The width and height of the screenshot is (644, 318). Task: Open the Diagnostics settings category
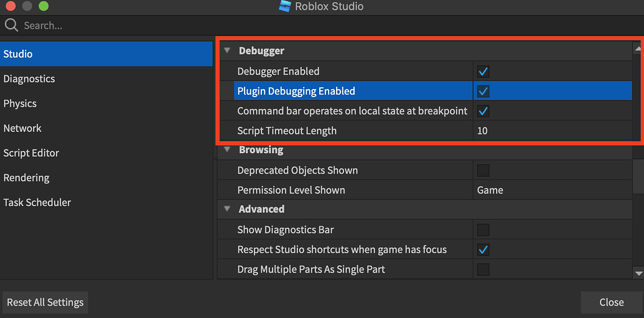[x=106, y=78]
